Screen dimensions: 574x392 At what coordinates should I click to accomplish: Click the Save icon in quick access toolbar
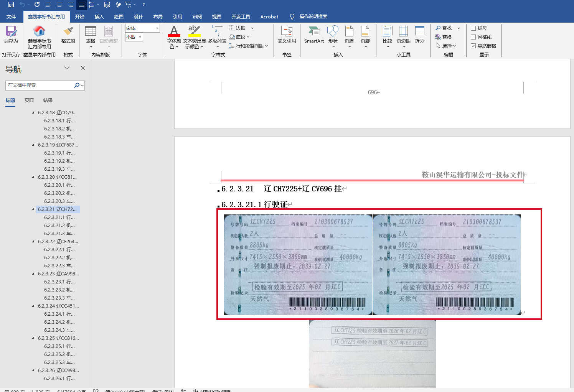(x=11, y=5)
